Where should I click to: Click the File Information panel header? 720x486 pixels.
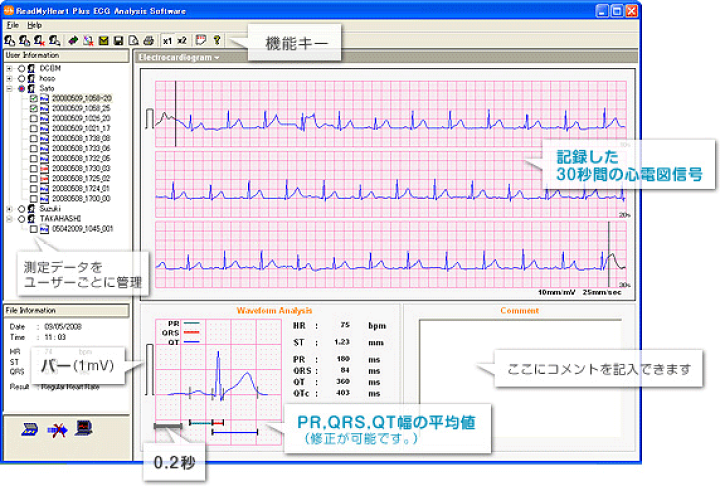tap(66, 311)
